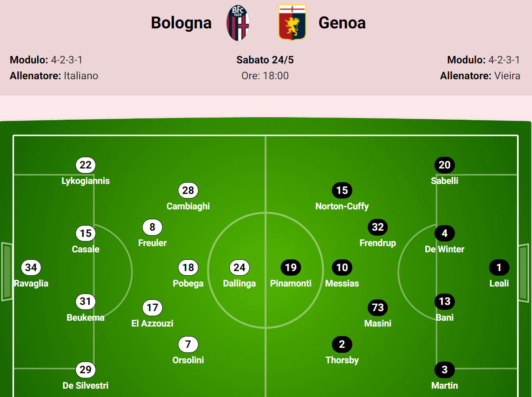Select Orsolini's number 7 badge
532x397 pixels.
point(188,344)
